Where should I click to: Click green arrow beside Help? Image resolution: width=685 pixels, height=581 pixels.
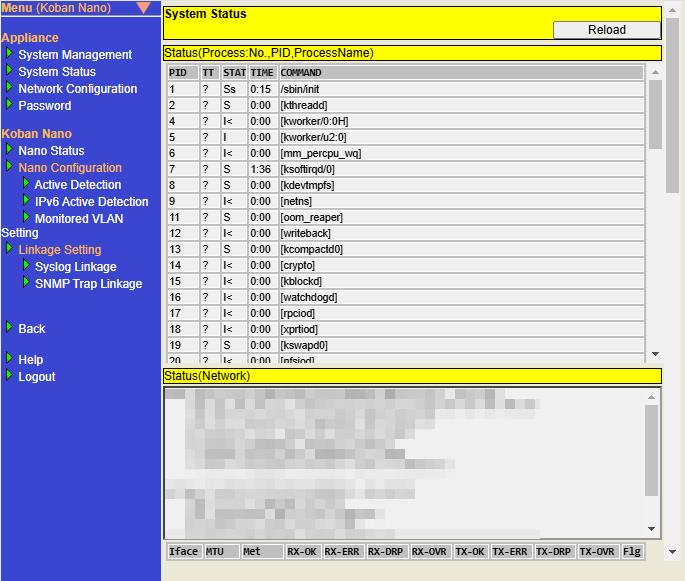(x=10, y=359)
